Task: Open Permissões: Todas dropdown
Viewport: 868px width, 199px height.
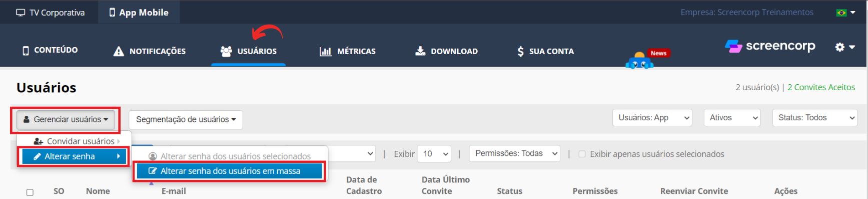Action: tap(514, 153)
